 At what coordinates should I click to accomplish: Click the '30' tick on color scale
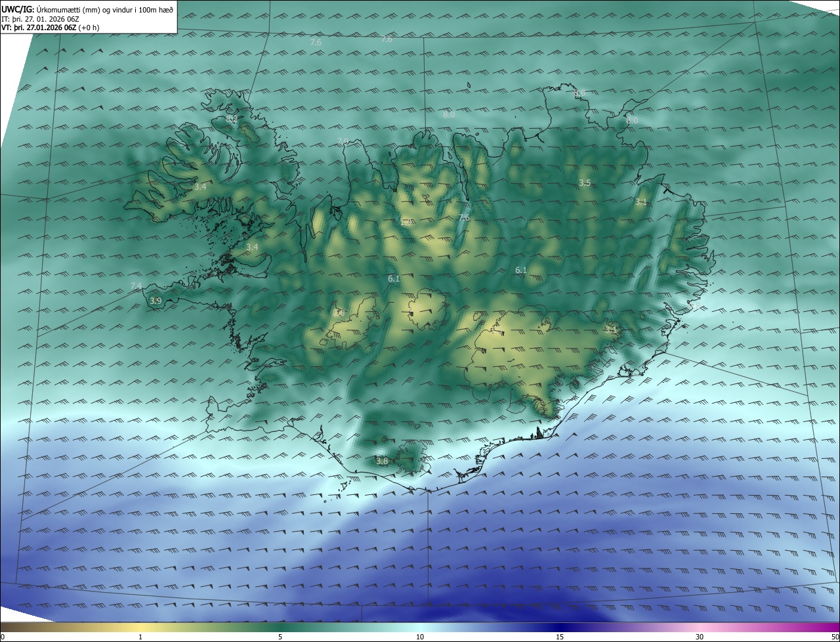(x=700, y=637)
